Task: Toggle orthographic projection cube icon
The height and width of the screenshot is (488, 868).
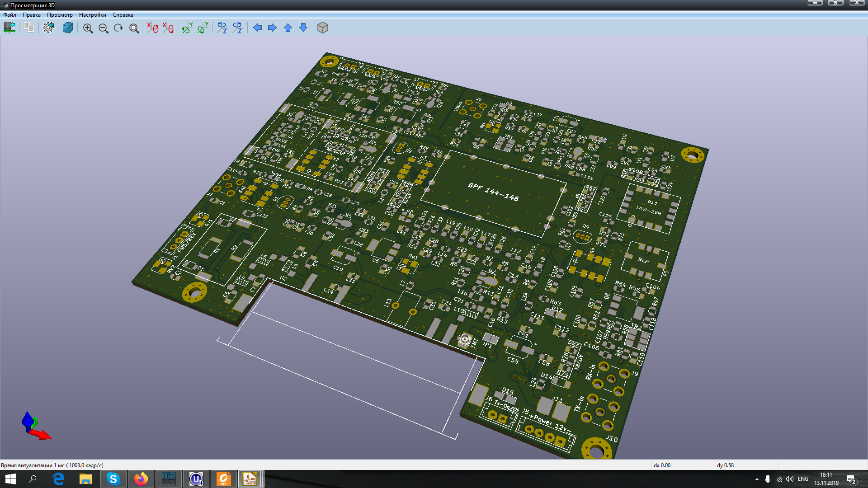Action: 322,28
